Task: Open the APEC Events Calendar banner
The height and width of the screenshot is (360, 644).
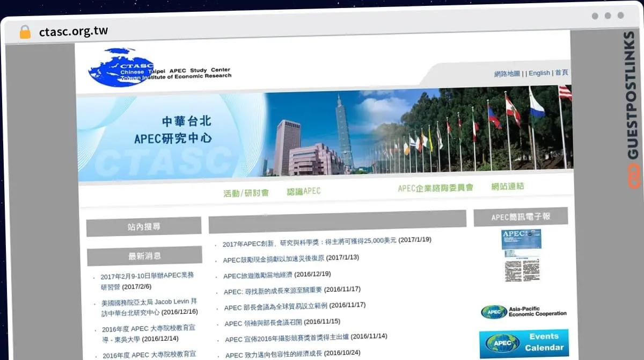Action: [x=524, y=343]
